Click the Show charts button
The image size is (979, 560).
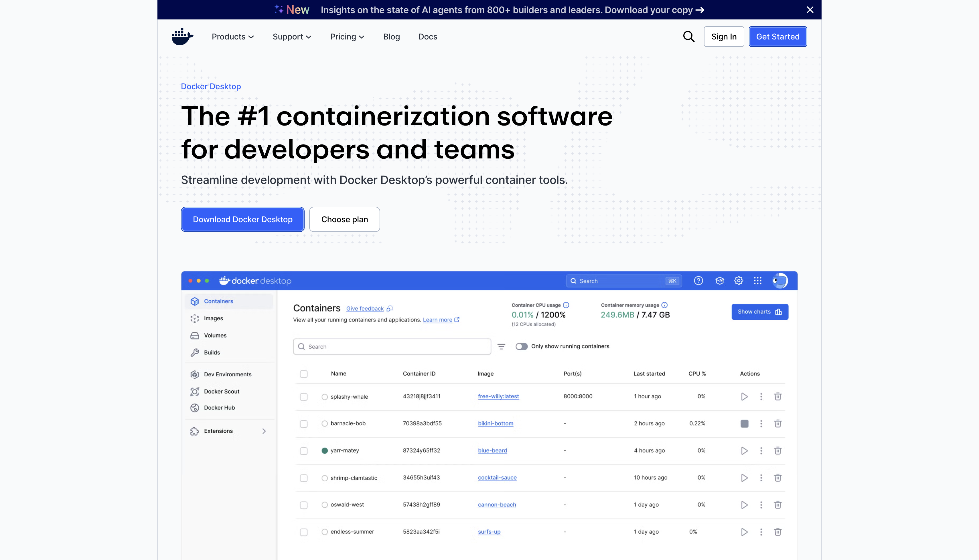point(760,311)
